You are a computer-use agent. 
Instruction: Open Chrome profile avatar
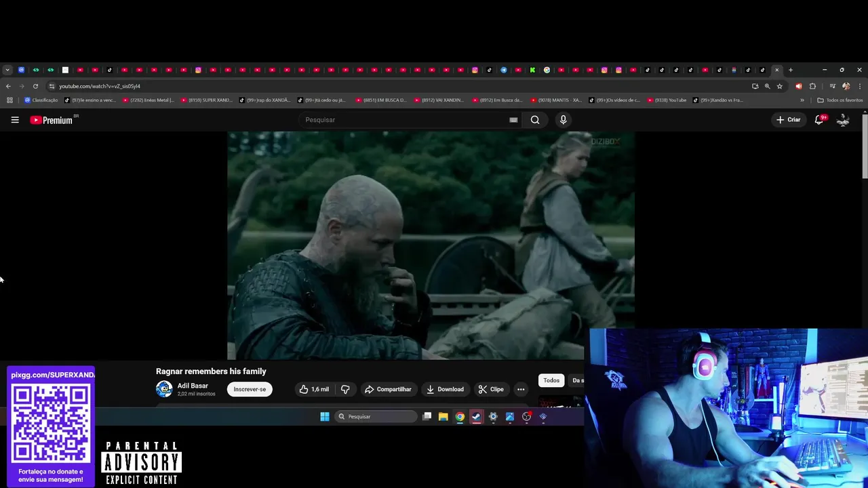pyautogui.click(x=846, y=86)
